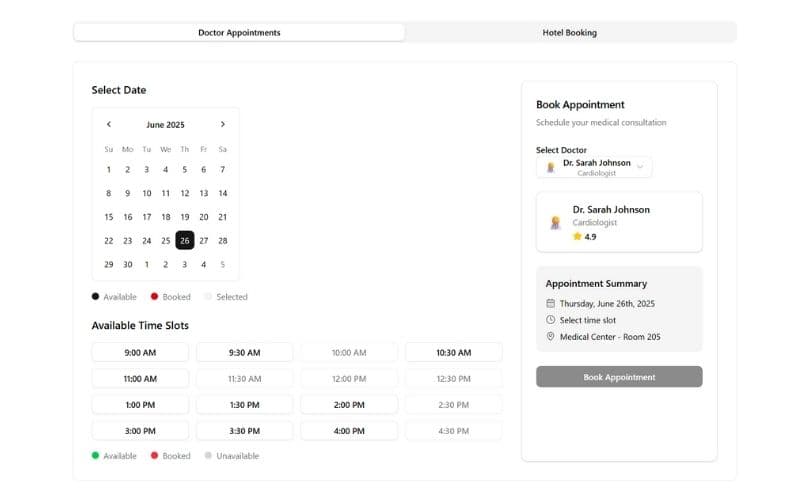This screenshot has width=800, height=500.
Task: Click the unavailable 4:30 PM slot
Action: coord(454,431)
